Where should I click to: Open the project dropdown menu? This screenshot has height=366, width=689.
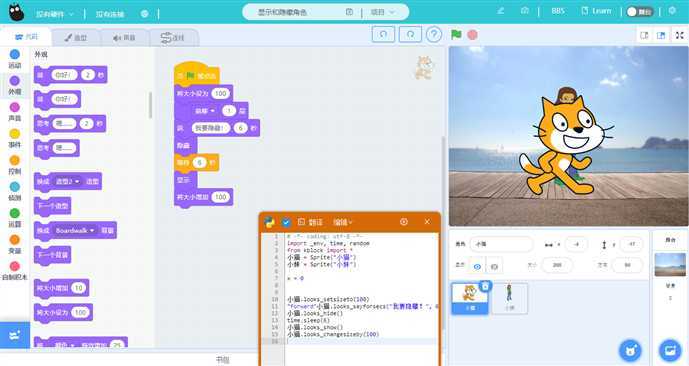tap(383, 12)
